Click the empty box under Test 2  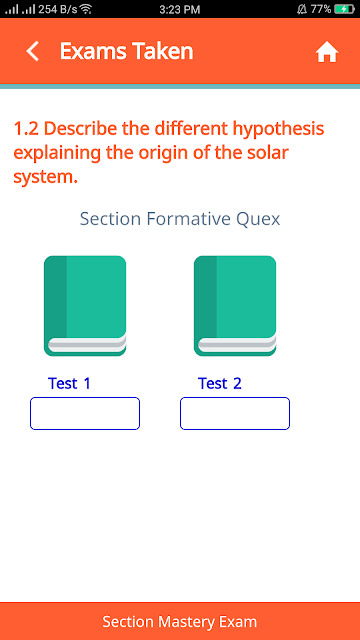point(235,413)
